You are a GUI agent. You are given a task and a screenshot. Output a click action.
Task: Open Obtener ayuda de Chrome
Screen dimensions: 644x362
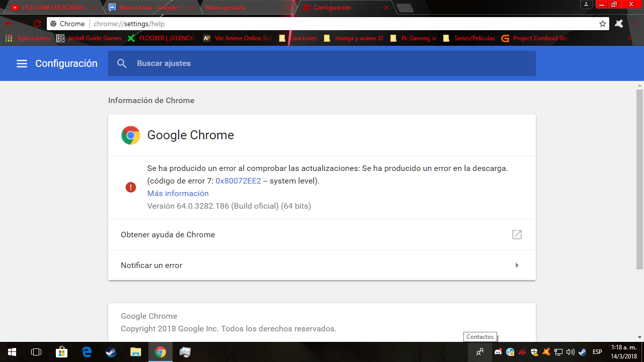click(x=322, y=234)
